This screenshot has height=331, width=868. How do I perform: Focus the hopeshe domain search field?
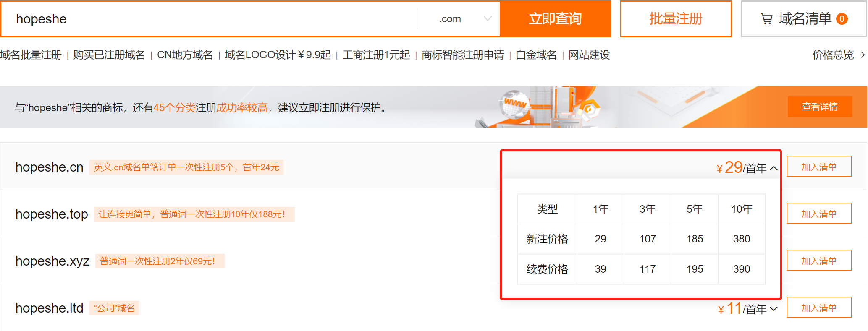[x=209, y=19]
